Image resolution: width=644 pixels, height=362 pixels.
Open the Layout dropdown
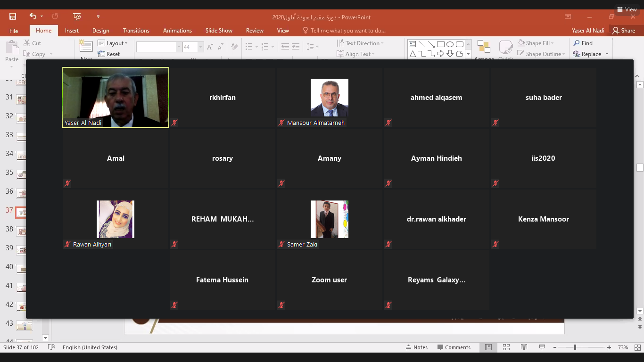[x=113, y=43]
